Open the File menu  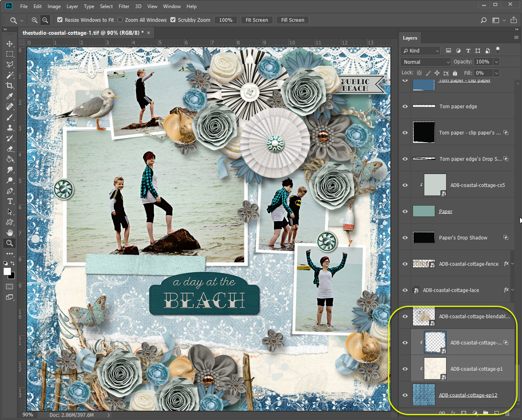[24, 6]
